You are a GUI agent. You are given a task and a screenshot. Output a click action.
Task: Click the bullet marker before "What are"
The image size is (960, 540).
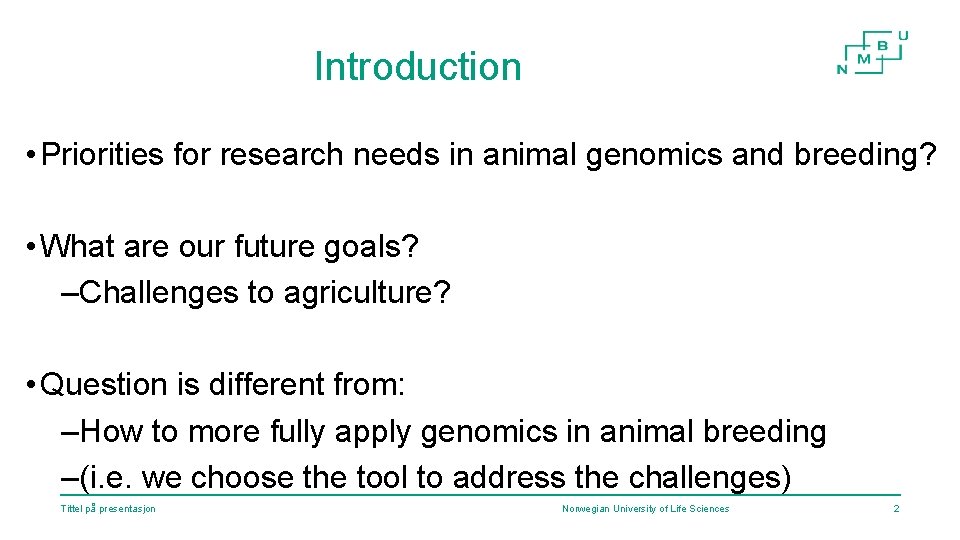[x=33, y=247]
